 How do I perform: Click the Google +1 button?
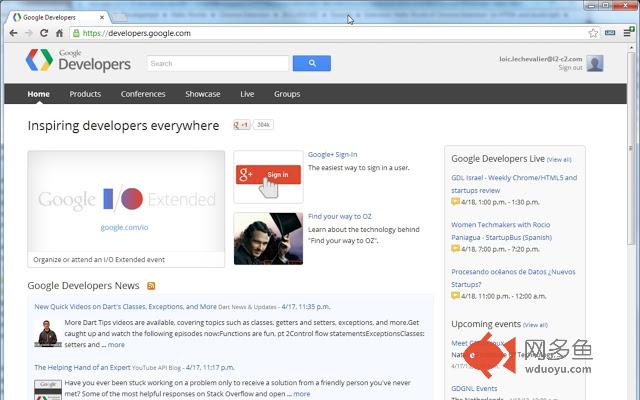click(242, 125)
